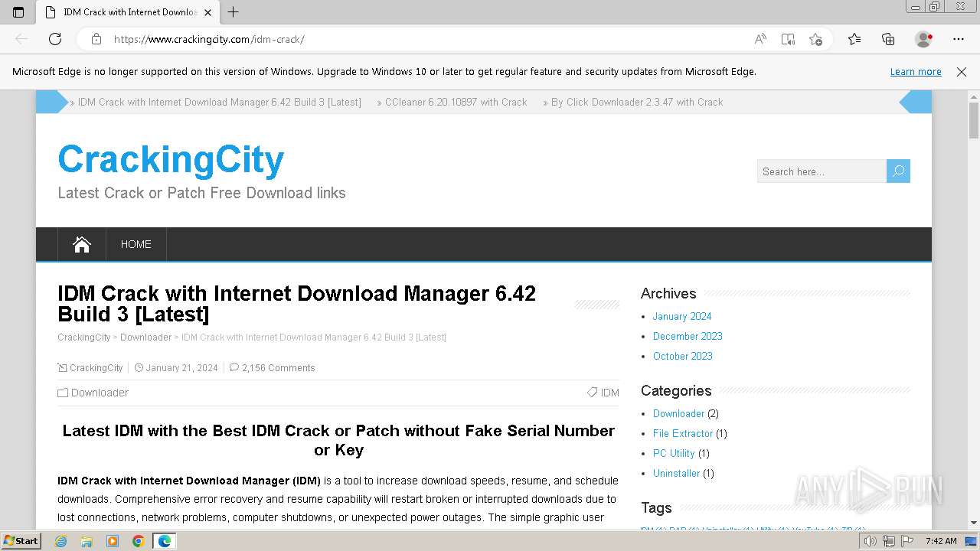This screenshot has width=980, height=551.
Task: Open File Explorer from the taskbar
Action: 87,541
